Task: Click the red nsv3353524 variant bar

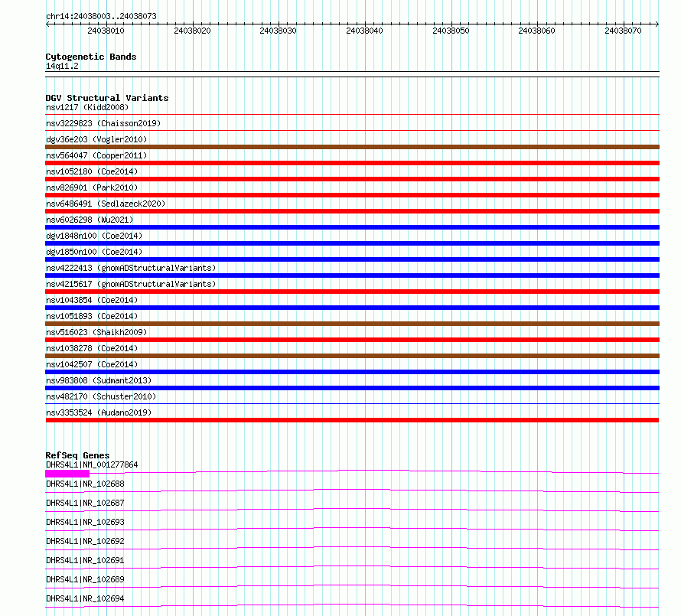Action: pos(352,420)
